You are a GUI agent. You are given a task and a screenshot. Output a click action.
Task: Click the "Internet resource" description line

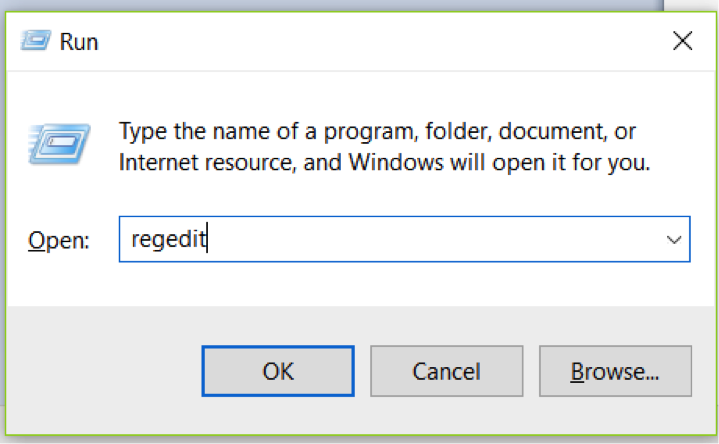[x=385, y=162]
